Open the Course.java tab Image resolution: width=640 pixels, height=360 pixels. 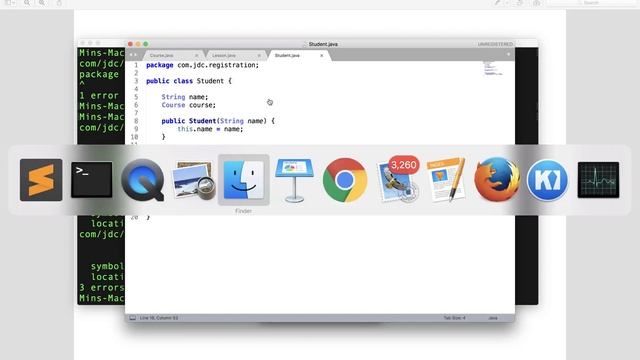click(x=162, y=55)
